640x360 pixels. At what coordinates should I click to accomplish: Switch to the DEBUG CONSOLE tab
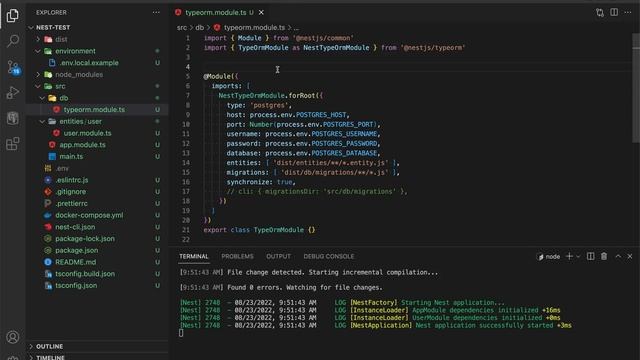pyautogui.click(x=329, y=256)
